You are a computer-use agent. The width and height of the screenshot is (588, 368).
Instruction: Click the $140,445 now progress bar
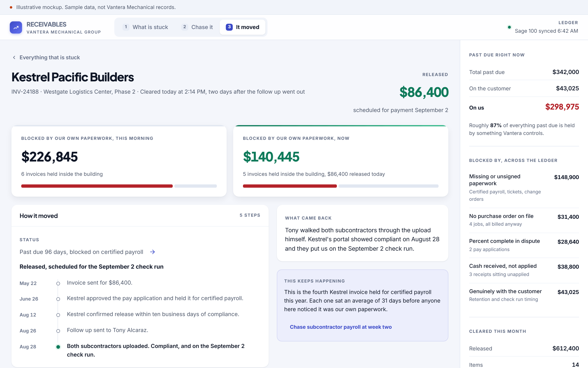[x=341, y=186]
